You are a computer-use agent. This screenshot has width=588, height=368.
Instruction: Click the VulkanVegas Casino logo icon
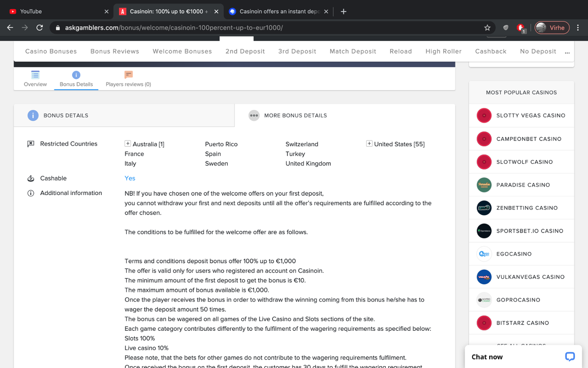484,277
